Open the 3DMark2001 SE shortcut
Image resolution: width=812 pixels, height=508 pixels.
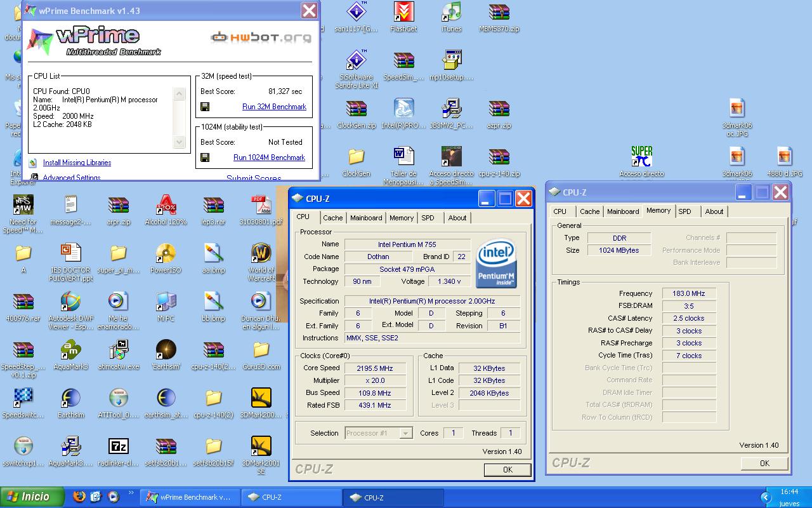[x=261, y=456]
